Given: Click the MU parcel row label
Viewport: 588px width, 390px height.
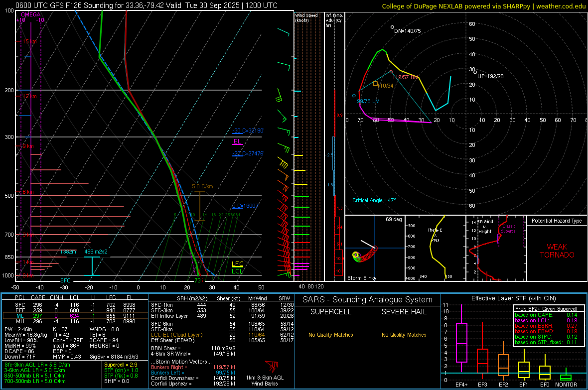Looking at the screenshot, I should [20, 321].
